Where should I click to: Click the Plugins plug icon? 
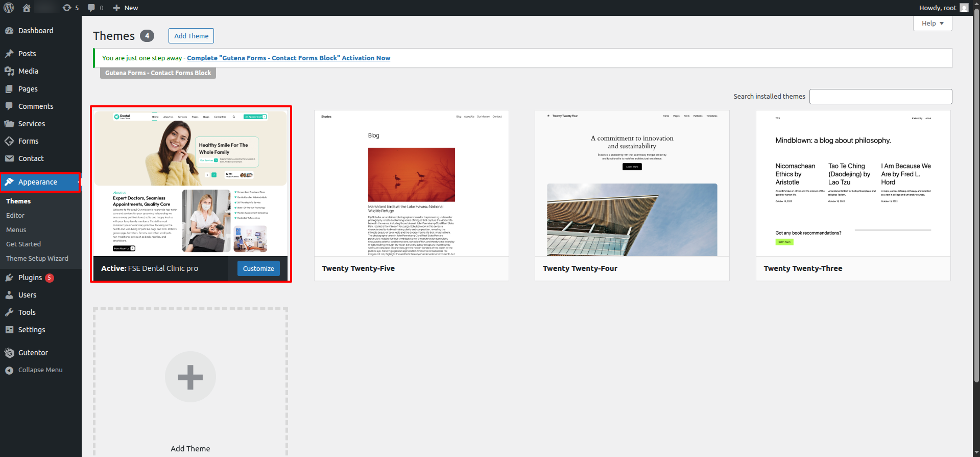[x=9, y=278]
